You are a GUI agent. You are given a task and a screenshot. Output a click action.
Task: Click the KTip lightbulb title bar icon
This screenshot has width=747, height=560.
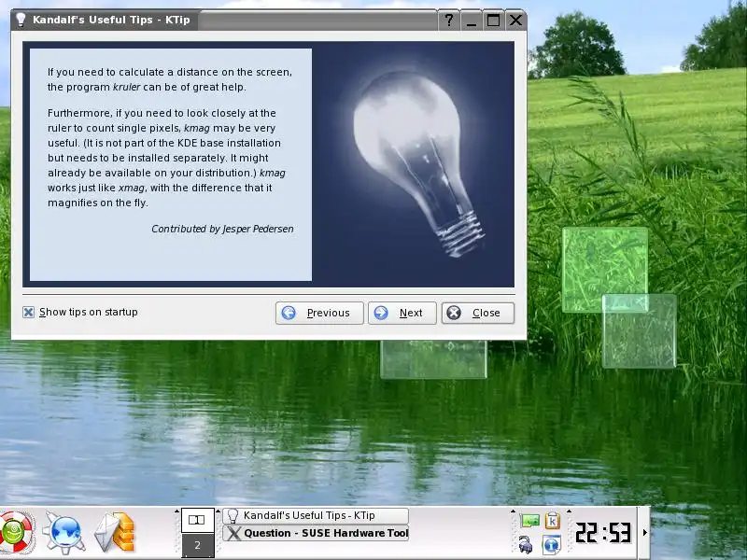pos(21,20)
